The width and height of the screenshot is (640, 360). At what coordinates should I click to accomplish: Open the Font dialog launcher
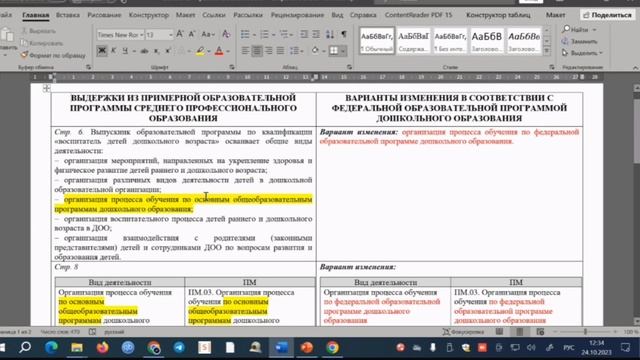[x=232, y=67]
